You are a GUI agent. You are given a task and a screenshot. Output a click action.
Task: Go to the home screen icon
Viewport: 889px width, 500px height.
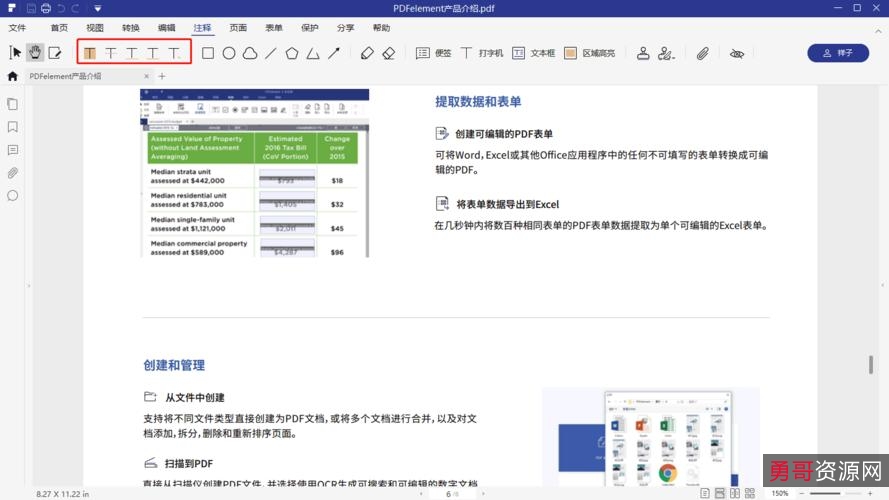(x=12, y=76)
